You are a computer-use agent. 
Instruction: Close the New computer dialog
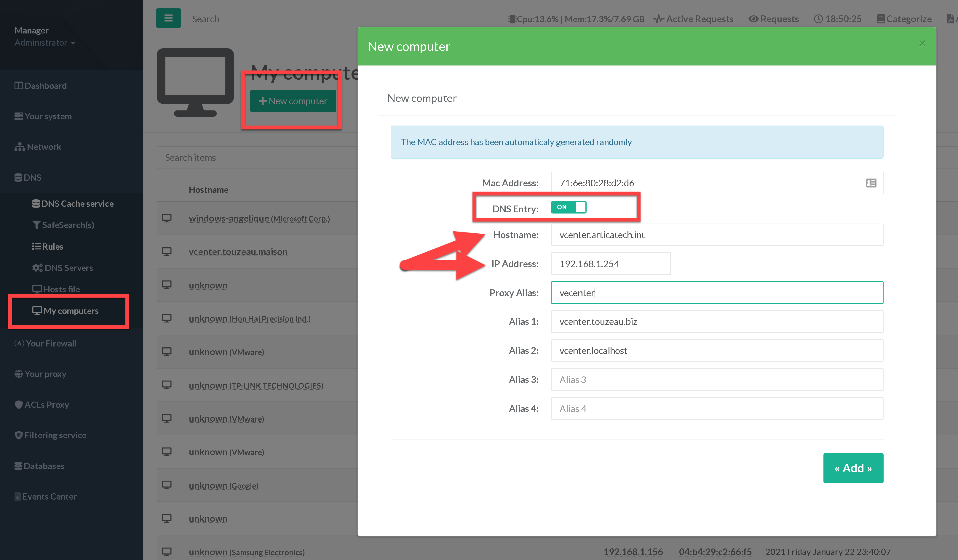click(x=922, y=43)
